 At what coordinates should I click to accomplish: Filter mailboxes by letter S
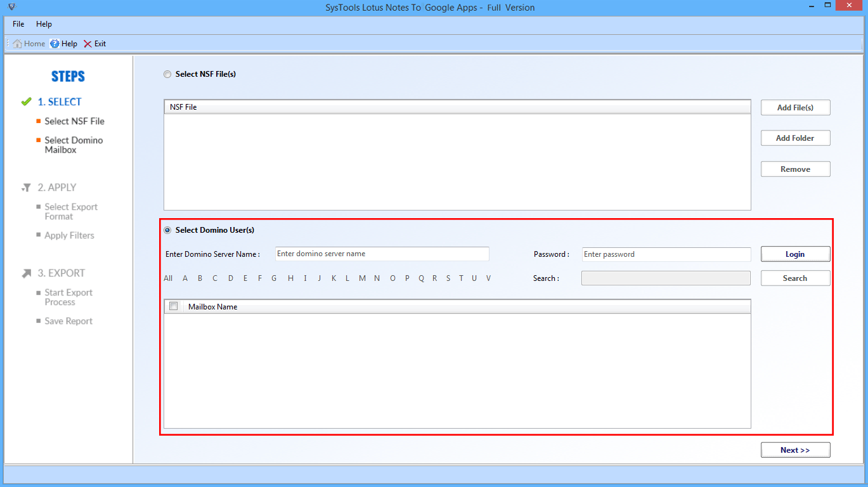[x=448, y=278]
